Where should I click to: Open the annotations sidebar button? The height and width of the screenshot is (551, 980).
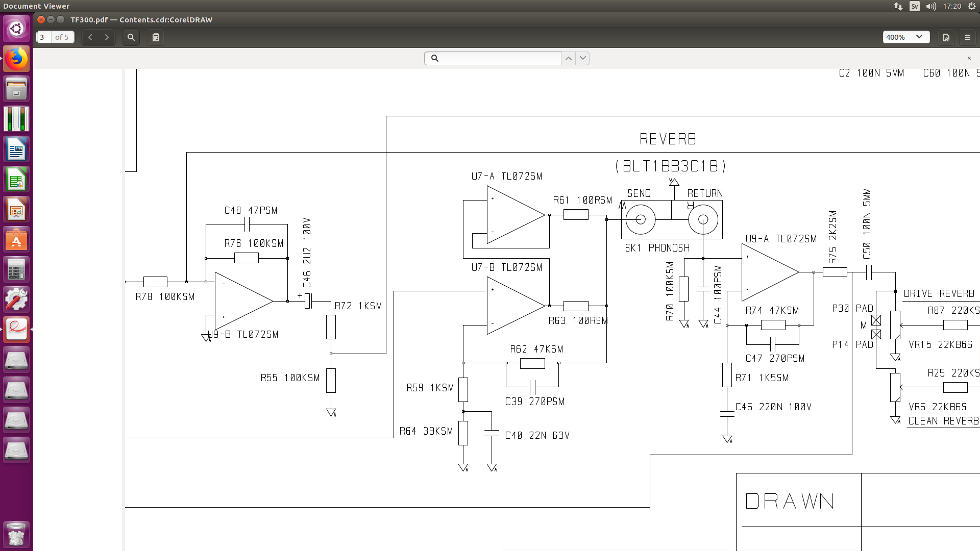tap(156, 37)
